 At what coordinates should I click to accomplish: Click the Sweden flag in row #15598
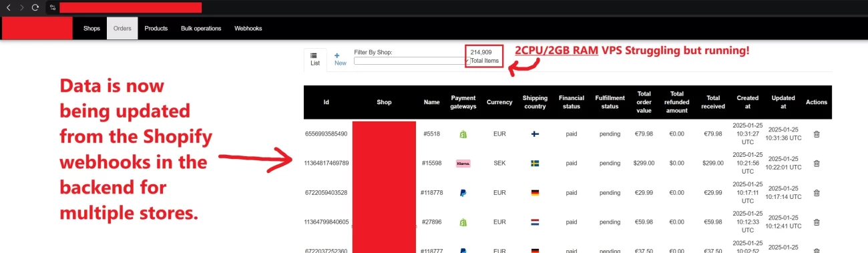(x=535, y=163)
